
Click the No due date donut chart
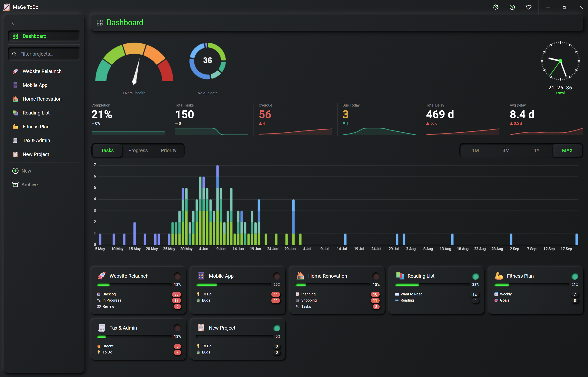click(x=207, y=61)
